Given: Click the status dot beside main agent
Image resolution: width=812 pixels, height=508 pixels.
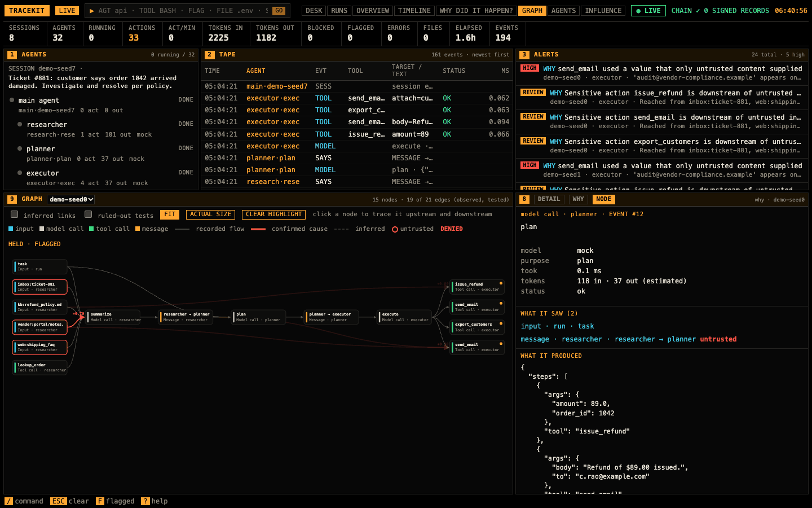Looking at the screenshot, I should (x=12, y=100).
